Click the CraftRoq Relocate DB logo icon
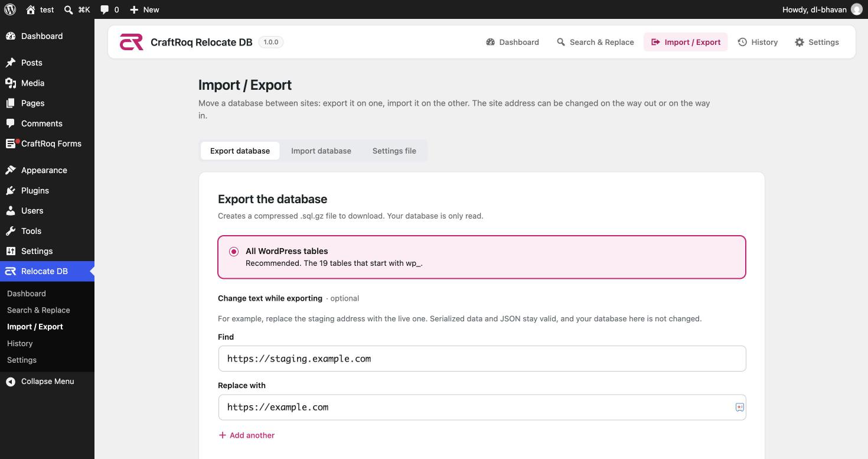Viewport: 868px width, 459px height. pos(131,42)
